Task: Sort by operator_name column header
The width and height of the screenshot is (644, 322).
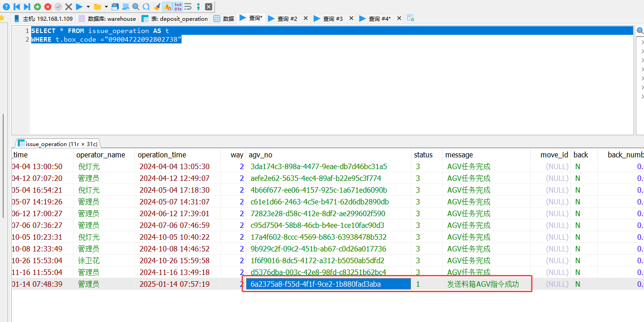Action: [101, 155]
